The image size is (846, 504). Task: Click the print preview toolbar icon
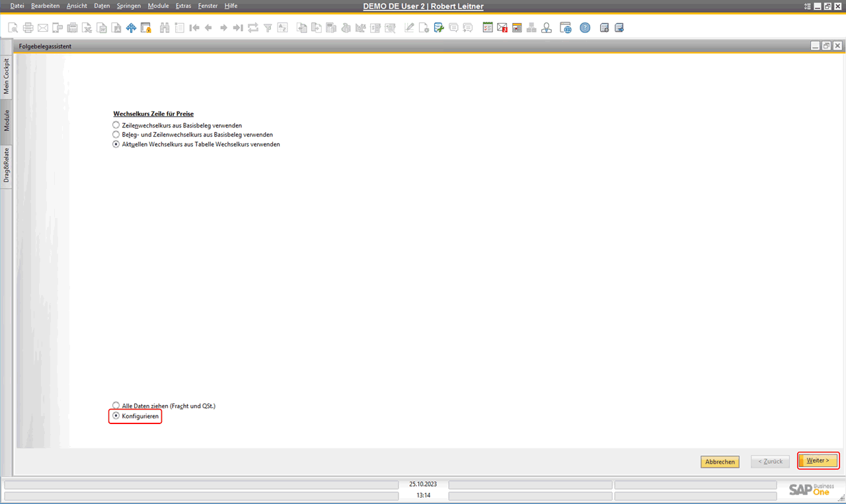(13, 28)
